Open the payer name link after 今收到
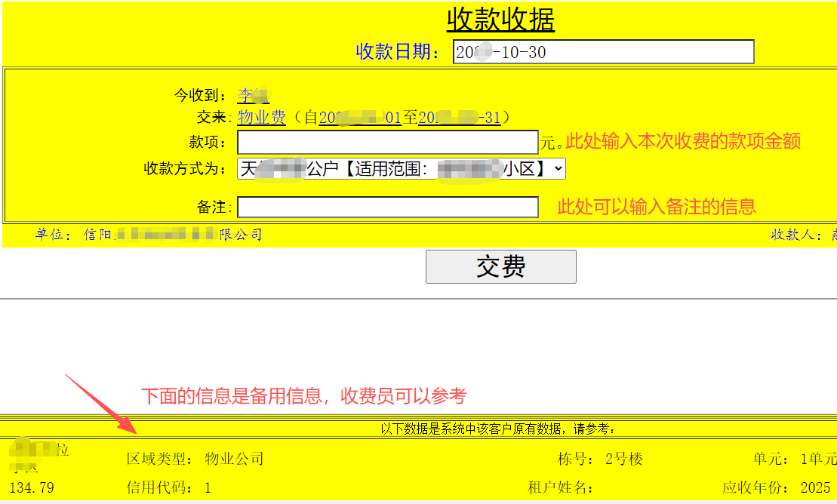Viewport: 837px width, 504px height. pos(253,96)
